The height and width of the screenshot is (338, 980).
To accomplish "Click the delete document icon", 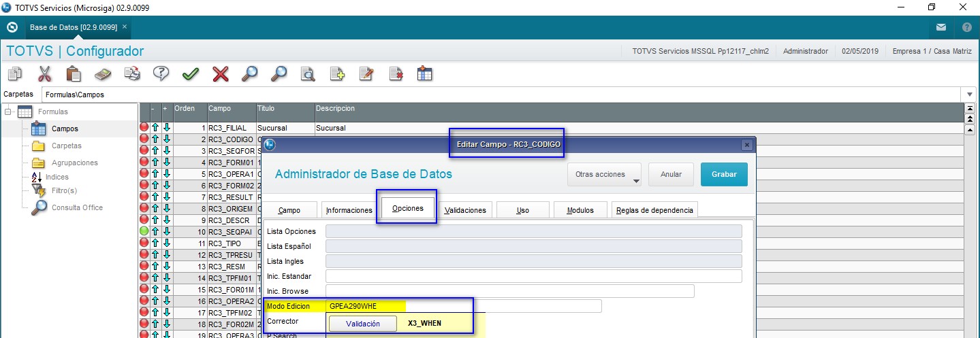I will (396, 73).
